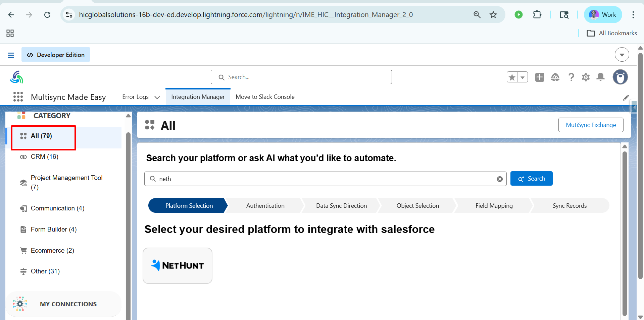Viewport: 644px width, 320px height.
Task: Click the edit navigation pencil icon
Action: pyautogui.click(x=626, y=98)
